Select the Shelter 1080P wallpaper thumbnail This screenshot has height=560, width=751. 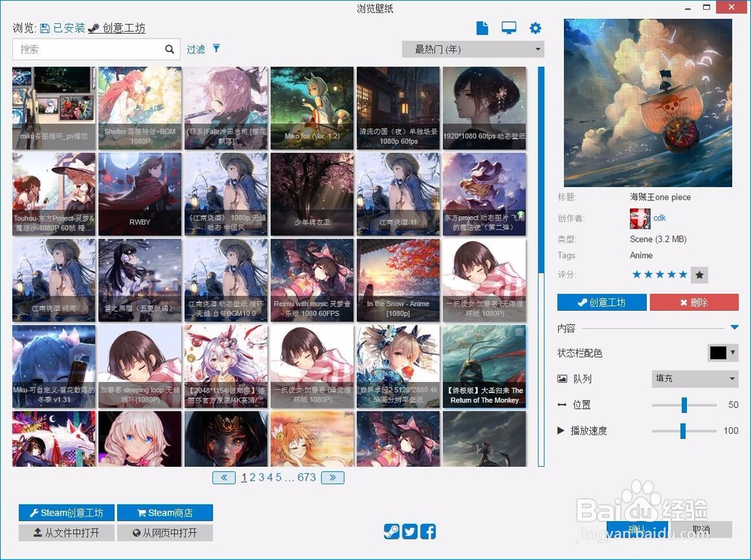[x=140, y=108]
